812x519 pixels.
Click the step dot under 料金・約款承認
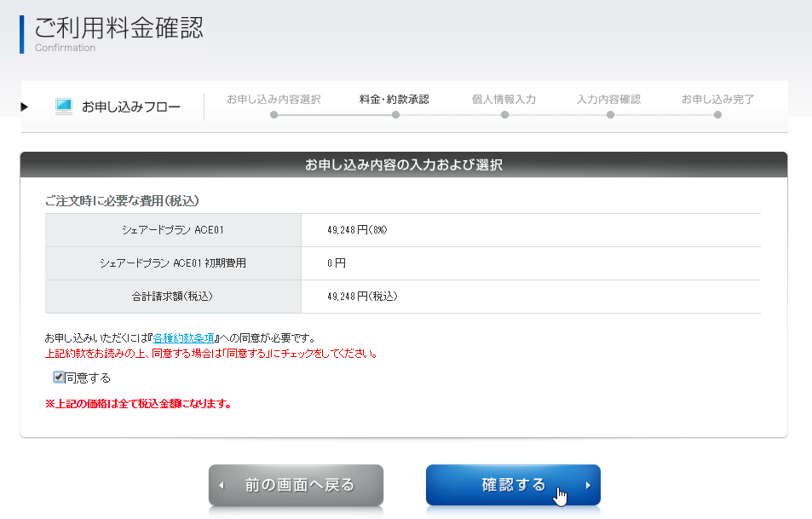pyautogui.click(x=395, y=115)
